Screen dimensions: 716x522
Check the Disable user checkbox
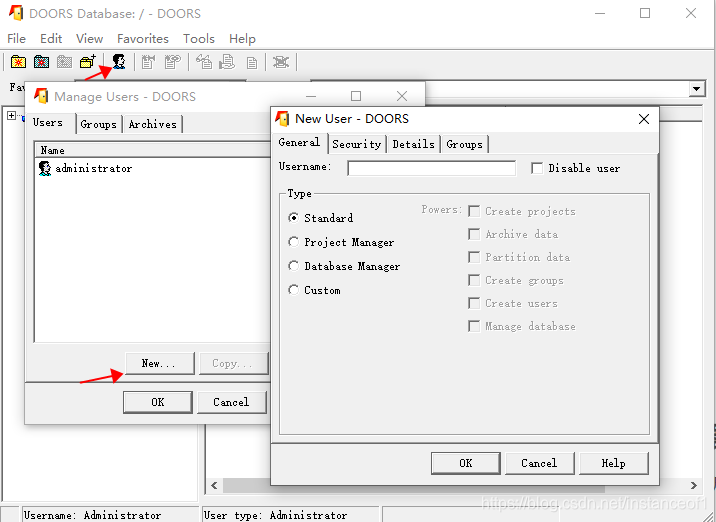click(x=537, y=168)
